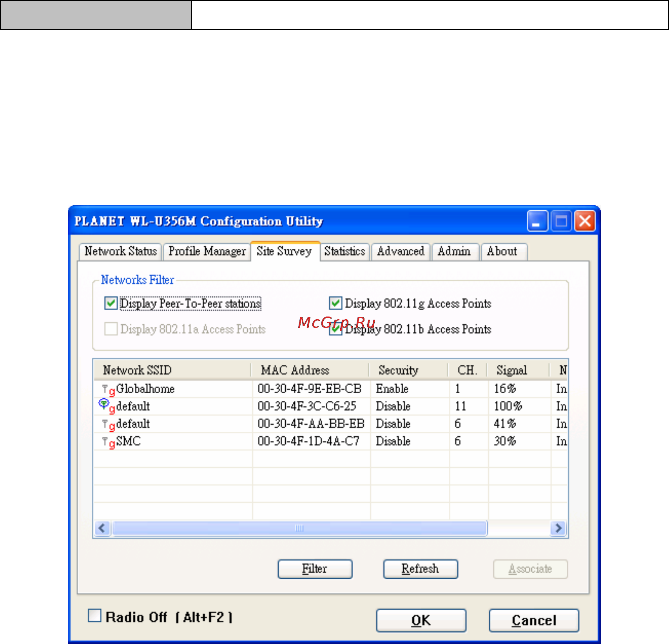Viewport: 669px width, 644px height.
Task: Click the 100% signal value
Action: pyautogui.click(x=508, y=406)
